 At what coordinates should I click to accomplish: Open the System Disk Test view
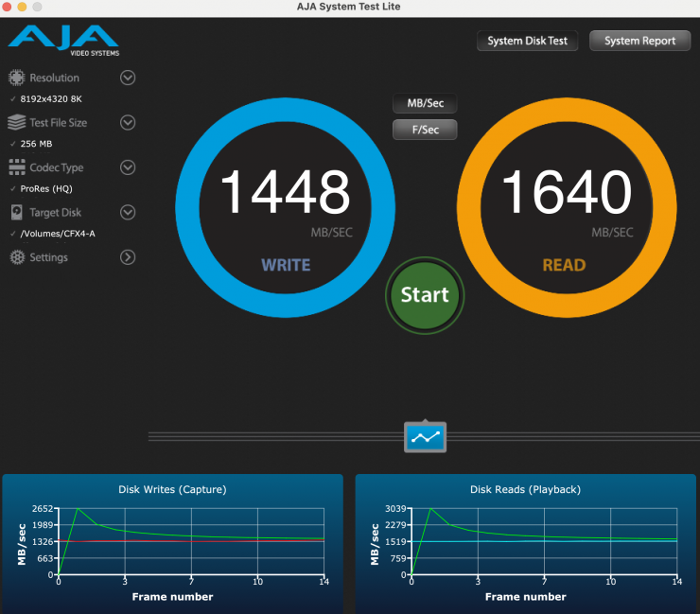pos(527,41)
